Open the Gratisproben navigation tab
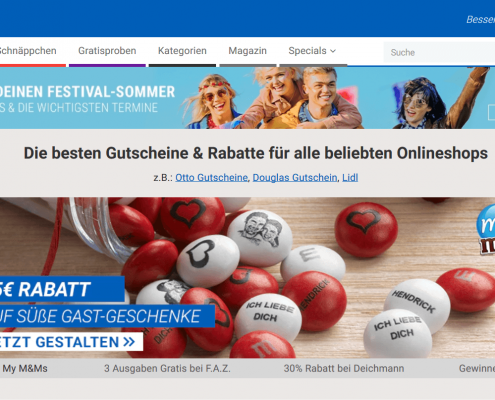Screen dimensions: 495x400 coord(107,51)
